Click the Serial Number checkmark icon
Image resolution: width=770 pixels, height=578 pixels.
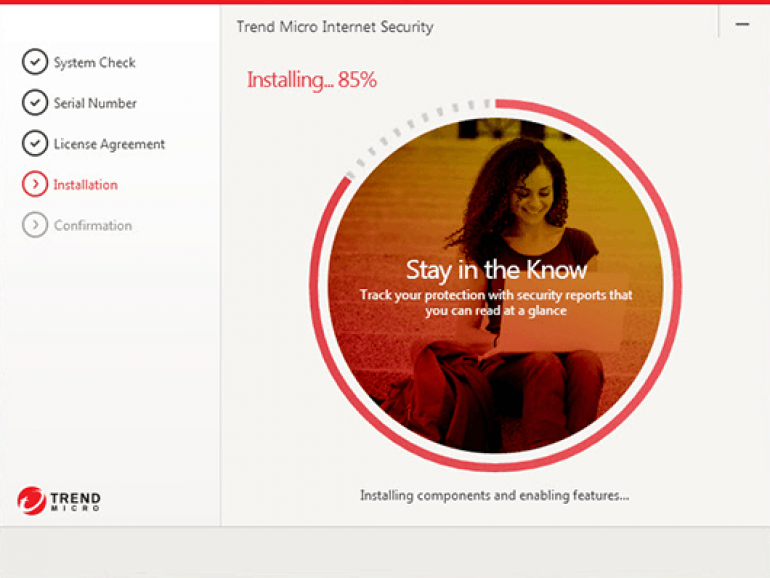tap(35, 103)
